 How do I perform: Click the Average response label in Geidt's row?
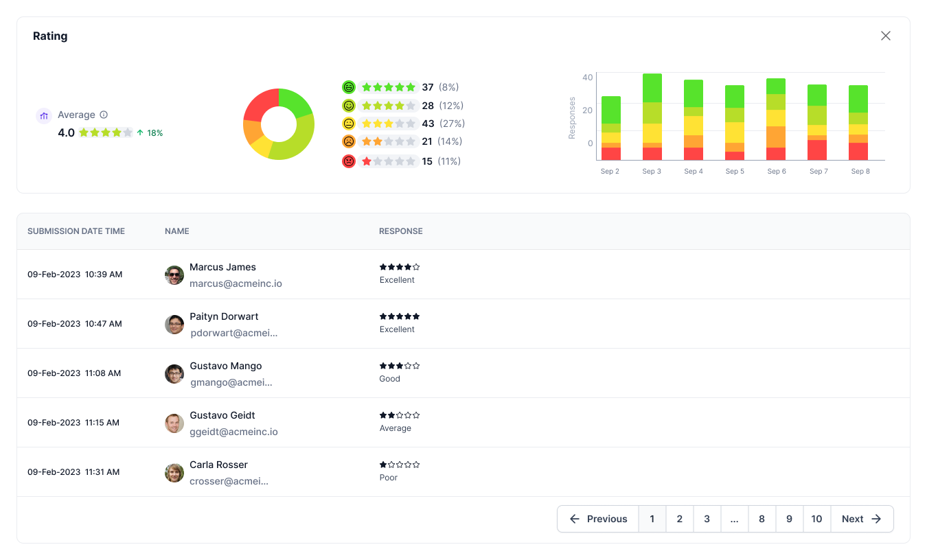pos(396,428)
